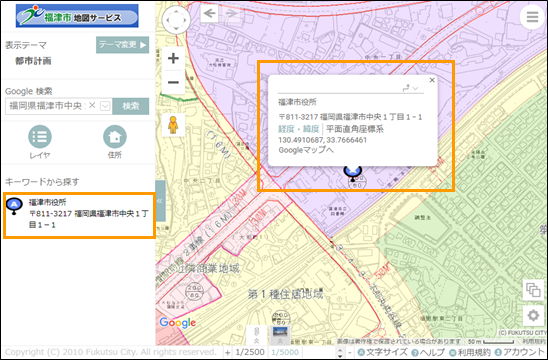Image resolution: width=548 pixels, height=360 pixels.
Task: Go back with the left arrow button
Action: click(209, 13)
